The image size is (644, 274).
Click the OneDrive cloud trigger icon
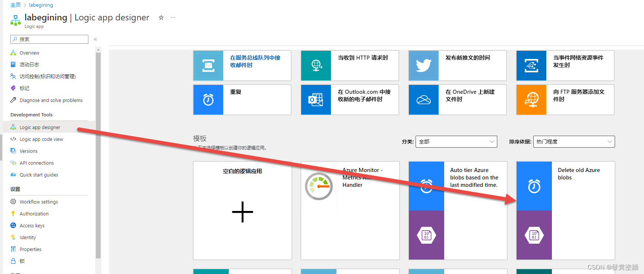424,100
